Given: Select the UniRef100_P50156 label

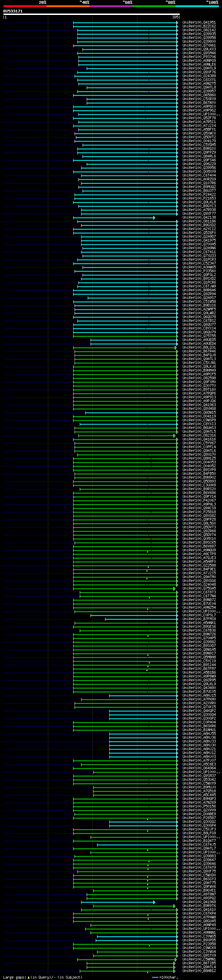Looking at the screenshot, I should click(199, 806).
